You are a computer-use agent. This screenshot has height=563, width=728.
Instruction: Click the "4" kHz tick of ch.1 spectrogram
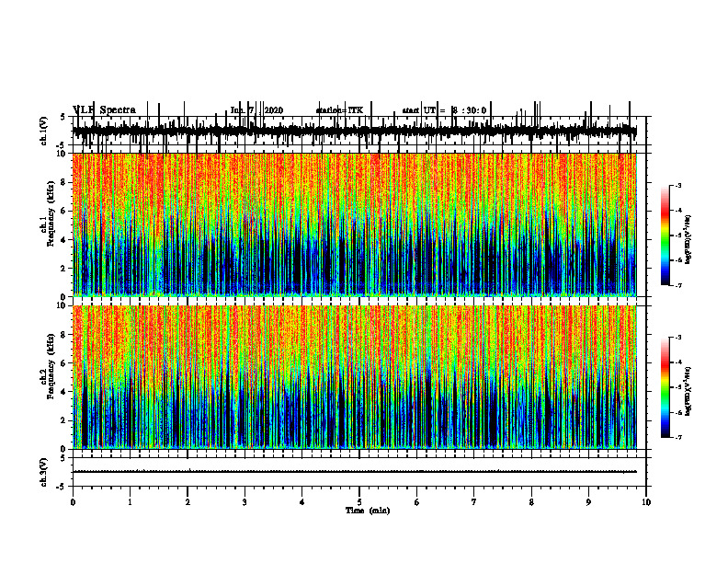(64, 240)
